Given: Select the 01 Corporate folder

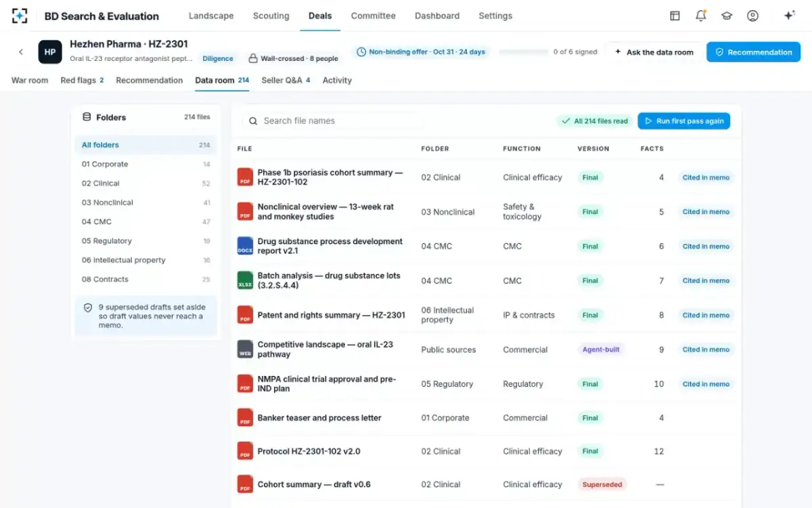Looking at the screenshot, I should 146,164.
